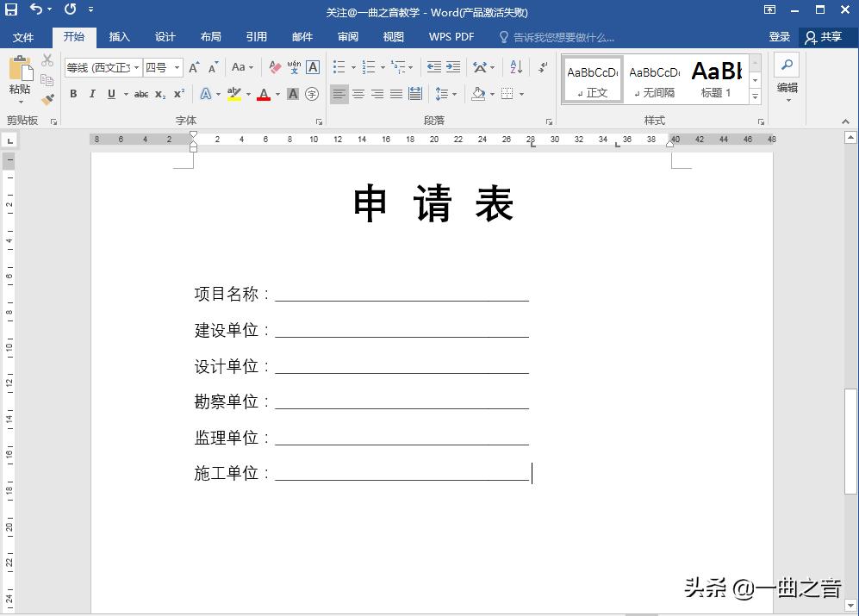Open the pinyin guide (wén) tool
This screenshot has width=859, height=616.
tap(294, 67)
